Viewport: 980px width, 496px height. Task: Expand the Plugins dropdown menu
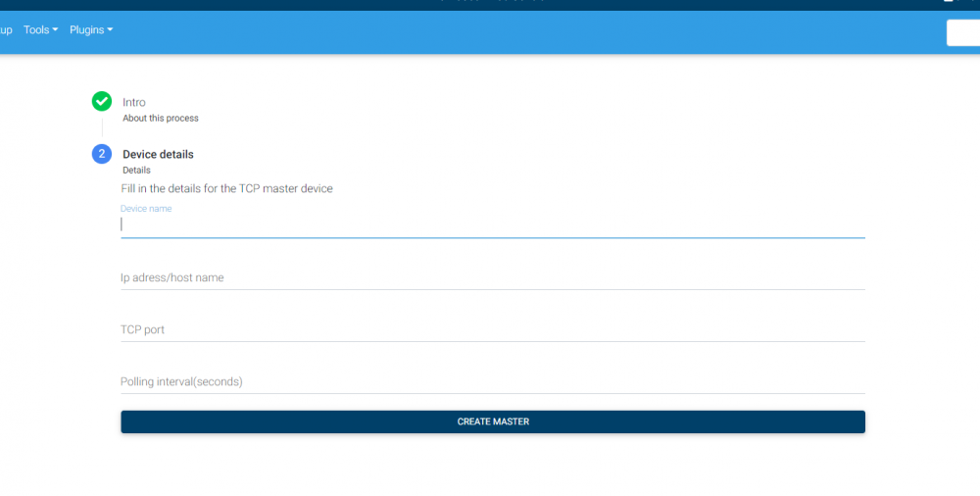tap(91, 30)
